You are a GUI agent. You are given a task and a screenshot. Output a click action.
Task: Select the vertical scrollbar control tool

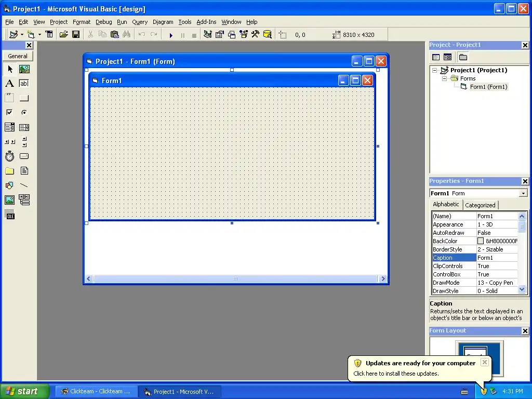pyautogui.click(x=24, y=142)
